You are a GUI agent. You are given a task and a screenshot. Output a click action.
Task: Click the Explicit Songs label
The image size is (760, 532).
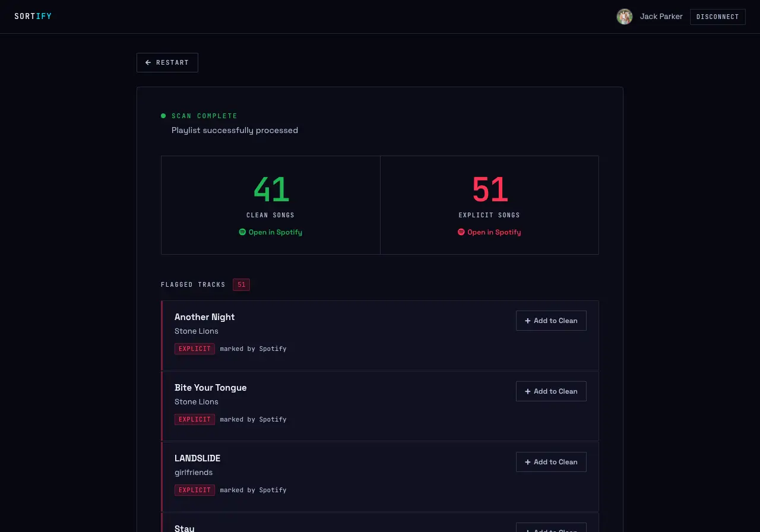489,215
